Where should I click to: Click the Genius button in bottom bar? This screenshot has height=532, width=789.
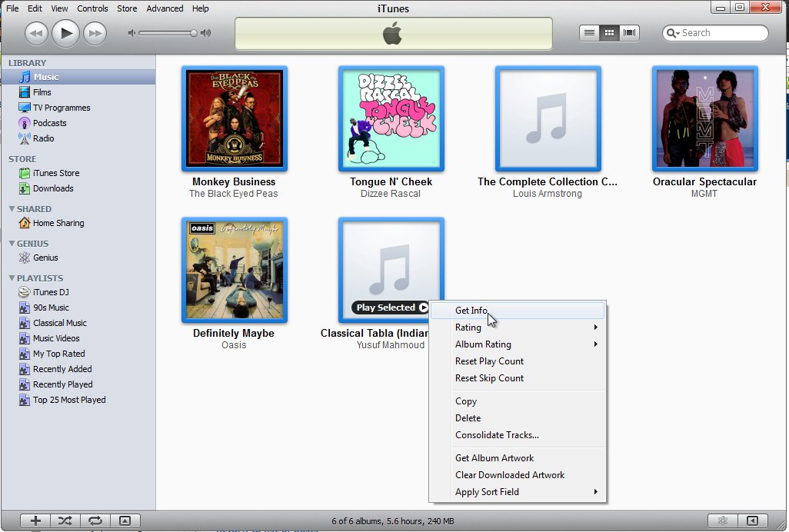point(723,521)
